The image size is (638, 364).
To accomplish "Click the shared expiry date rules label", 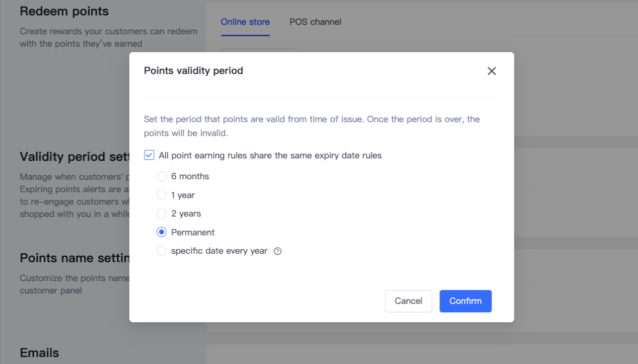I will point(270,155).
